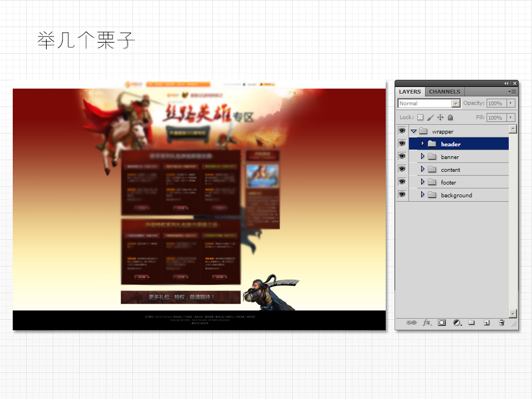Collapse the wrapper group
The image size is (532, 399).
pyautogui.click(x=413, y=131)
